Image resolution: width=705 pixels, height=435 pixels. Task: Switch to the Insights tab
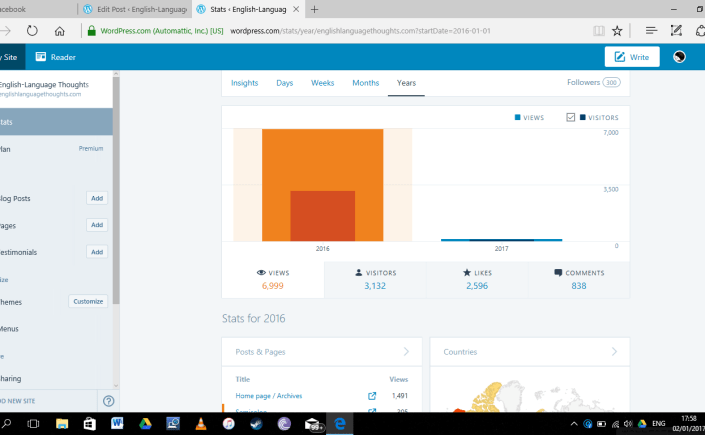244,83
